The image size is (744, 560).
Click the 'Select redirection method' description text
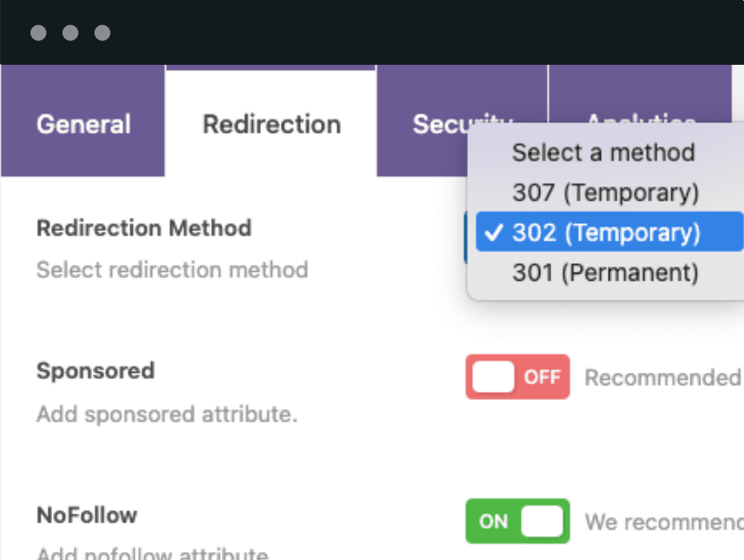point(172,270)
